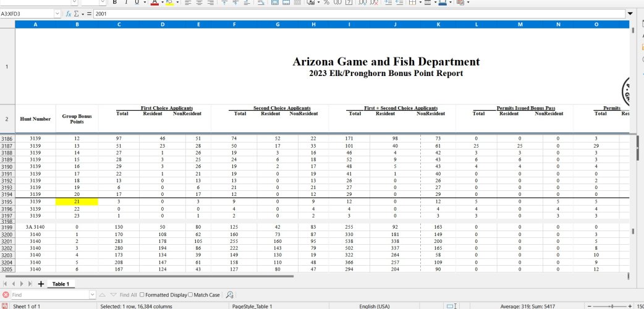Align cell text to the right

pos(211,2)
